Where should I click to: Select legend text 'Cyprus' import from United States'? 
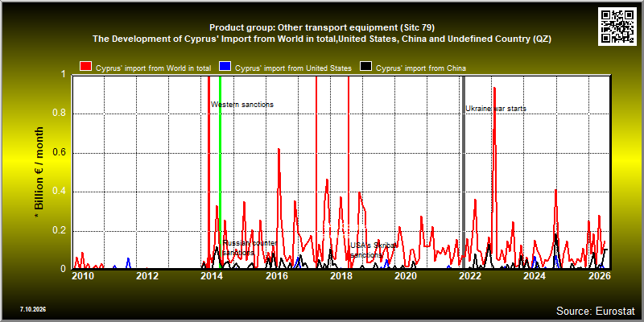coord(293,68)
